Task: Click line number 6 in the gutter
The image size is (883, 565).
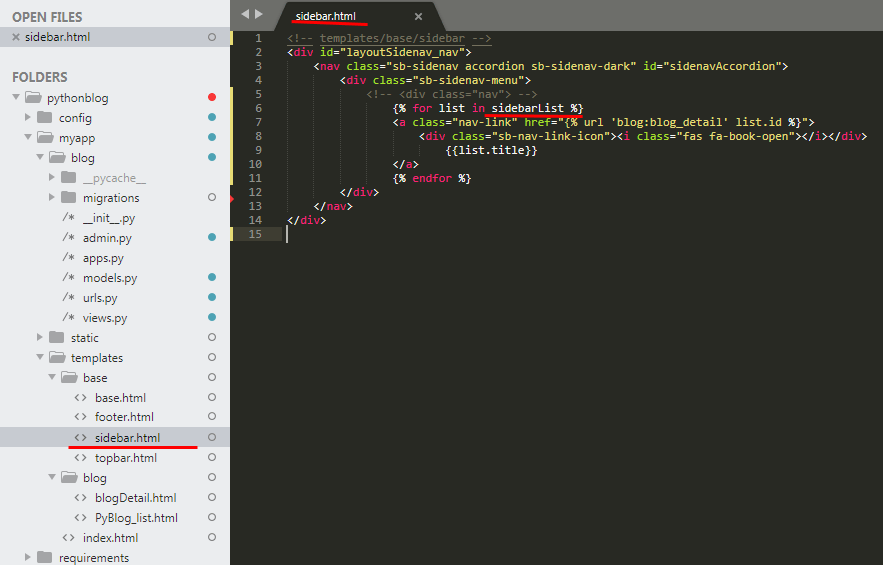Action: click(258, 108)
